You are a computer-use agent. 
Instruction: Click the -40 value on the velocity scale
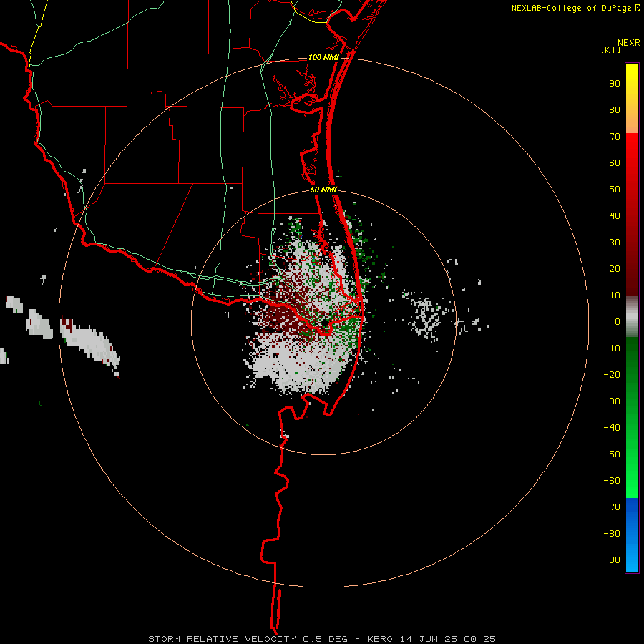612,428
